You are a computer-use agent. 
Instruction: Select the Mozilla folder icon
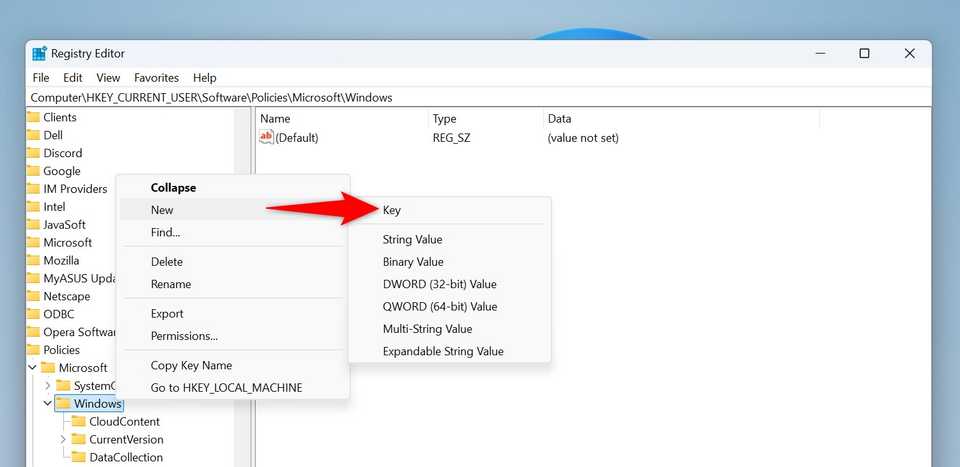click(x=33, y=260)
